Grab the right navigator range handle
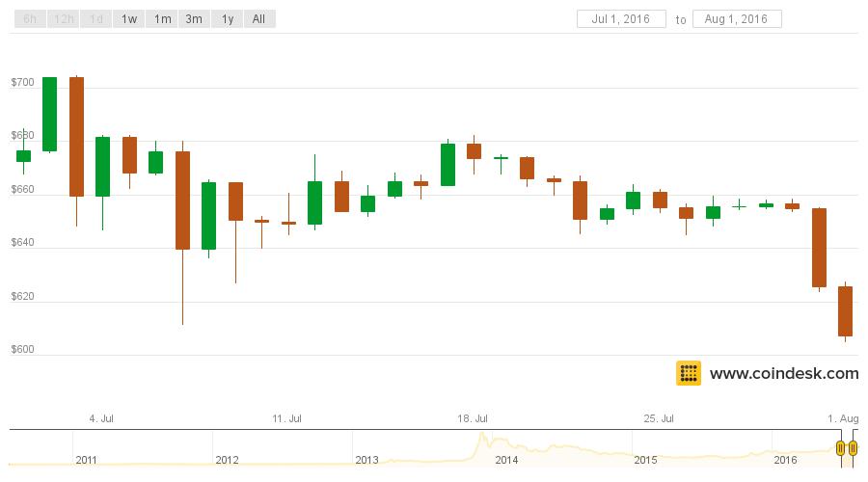The image size is (868, 482). tap(854, 447)
